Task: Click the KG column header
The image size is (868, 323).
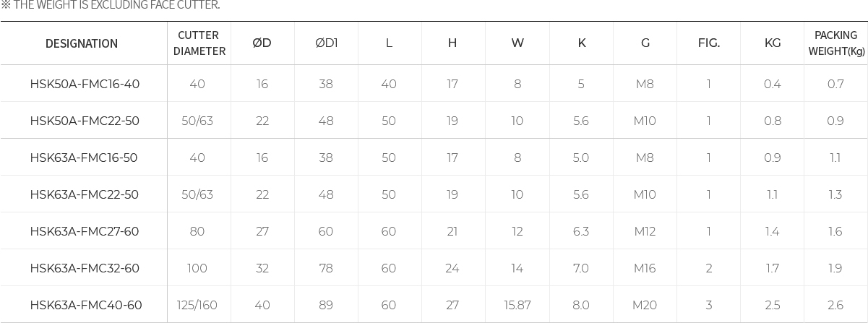Action: (x=772, y=43)
